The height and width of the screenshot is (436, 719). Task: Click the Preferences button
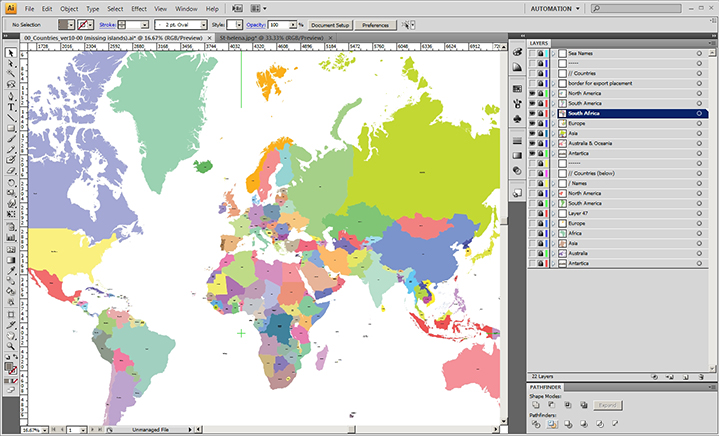pyautogui.click(x=375, y=23)
